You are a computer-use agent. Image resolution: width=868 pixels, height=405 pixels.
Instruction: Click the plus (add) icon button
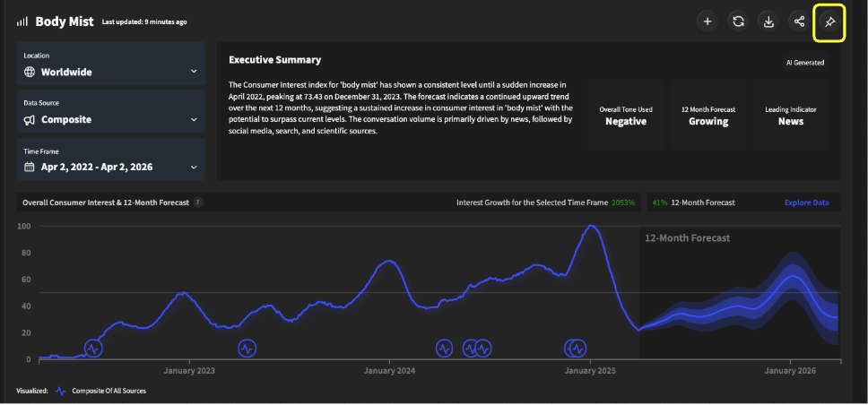coord(707,22)
